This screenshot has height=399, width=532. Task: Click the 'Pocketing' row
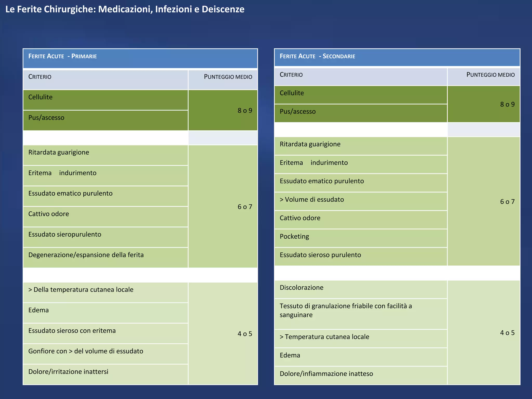361,238
